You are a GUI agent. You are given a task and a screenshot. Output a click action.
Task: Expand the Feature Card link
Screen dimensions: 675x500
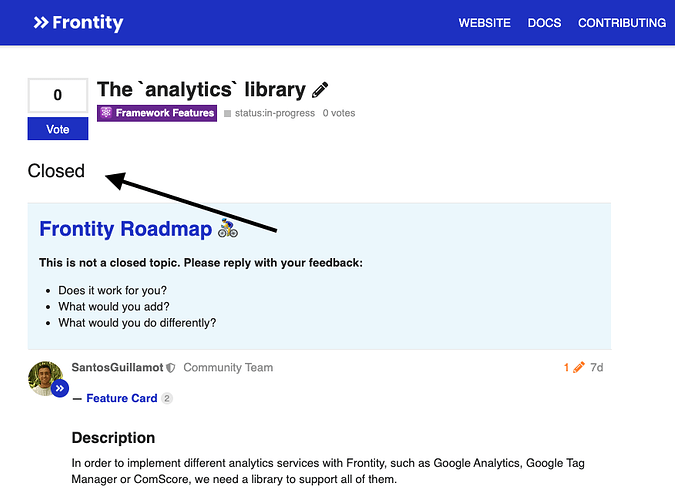[x=121, y=398]
